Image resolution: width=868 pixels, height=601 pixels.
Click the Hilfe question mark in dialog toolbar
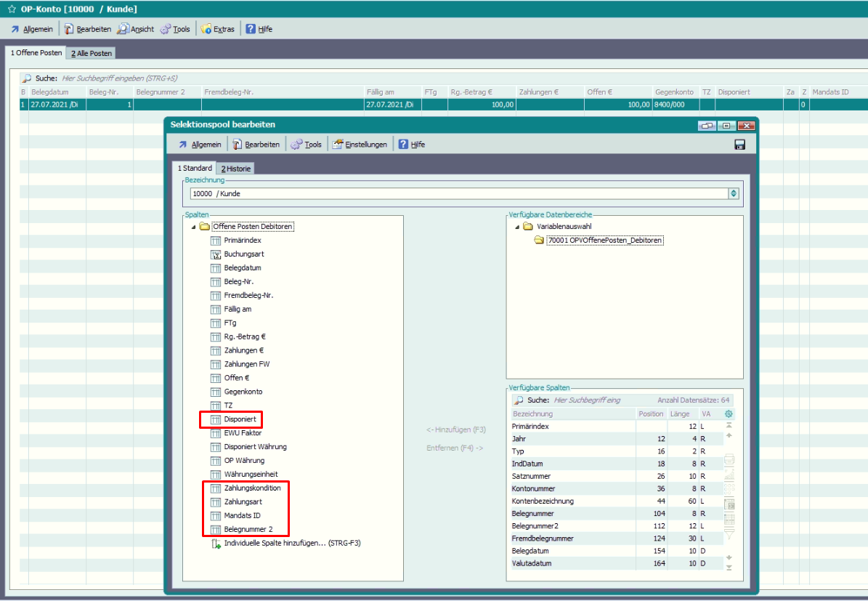click(x=403, y=145)
